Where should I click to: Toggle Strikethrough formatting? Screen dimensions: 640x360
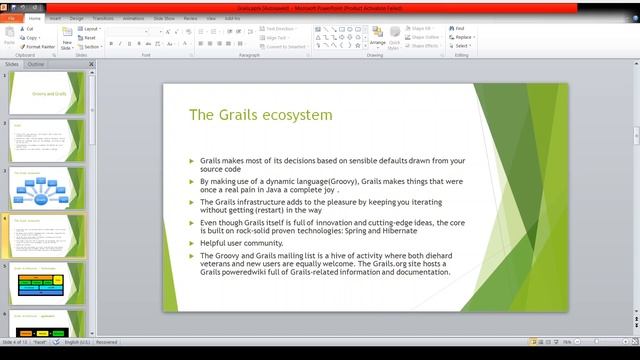[x=148, y=44]
